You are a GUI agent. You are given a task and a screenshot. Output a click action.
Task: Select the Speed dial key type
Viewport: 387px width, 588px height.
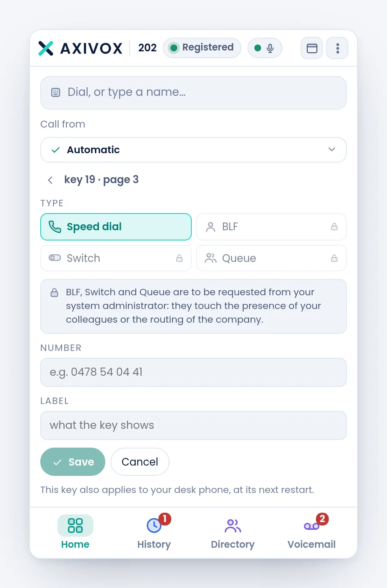click(x=116, y=227)
